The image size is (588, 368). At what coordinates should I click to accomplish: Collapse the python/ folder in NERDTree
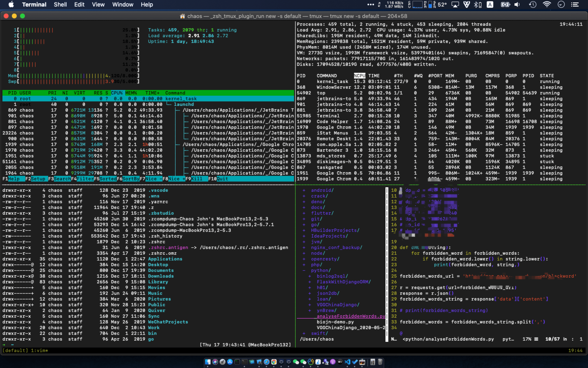click(x=321, y=270)
